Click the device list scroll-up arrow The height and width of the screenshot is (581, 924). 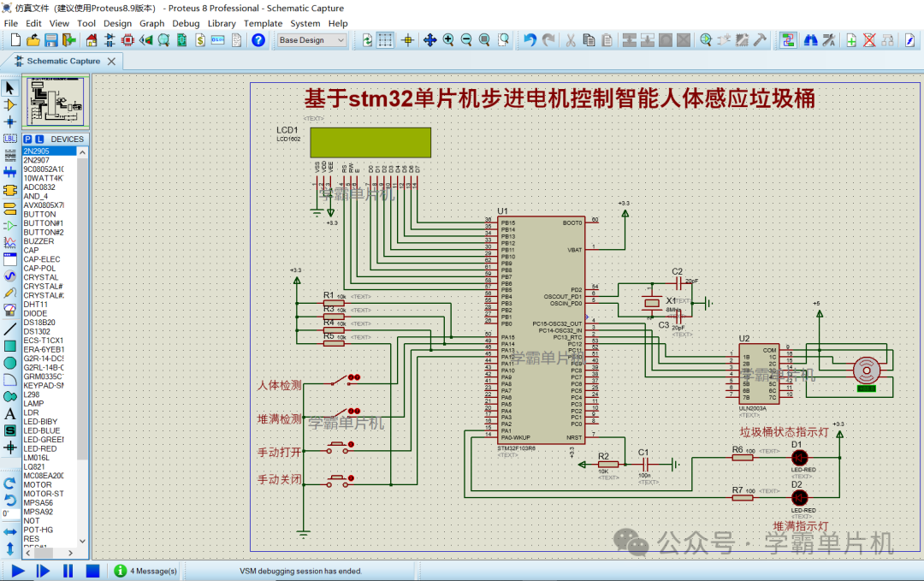tap(82, 152)
